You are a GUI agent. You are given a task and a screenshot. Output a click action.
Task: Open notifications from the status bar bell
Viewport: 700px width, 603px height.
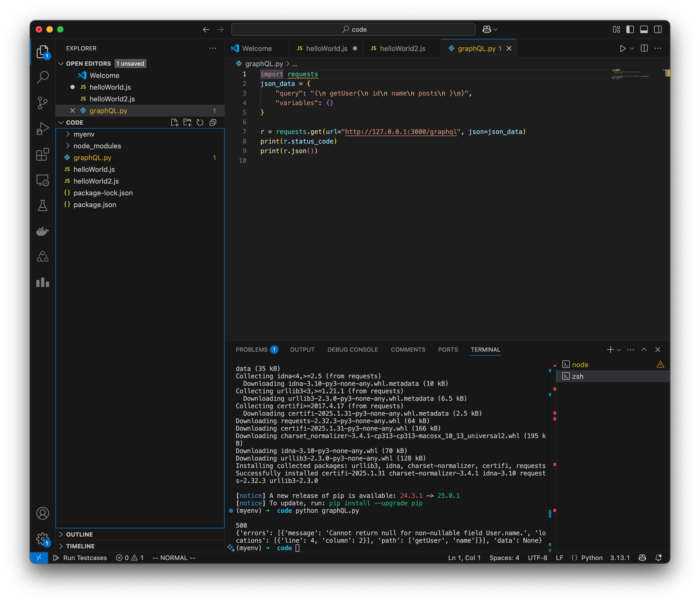[x=658, y=557]
